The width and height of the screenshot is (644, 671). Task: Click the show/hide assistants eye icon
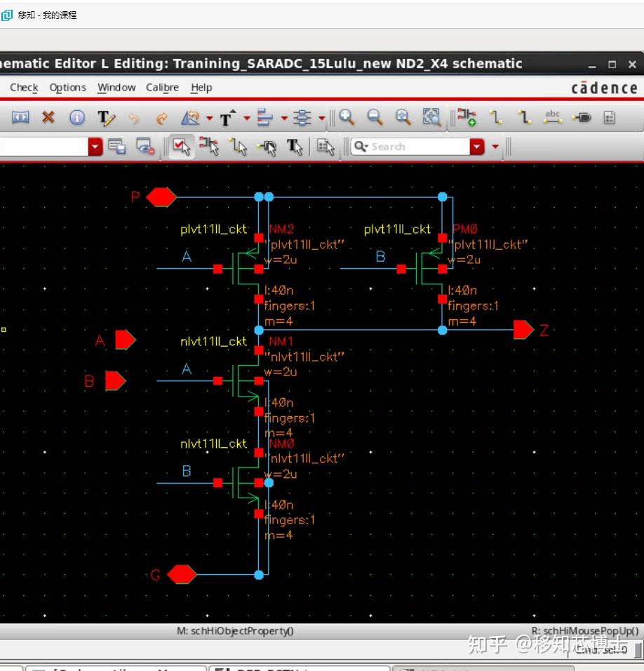[145, 147]
